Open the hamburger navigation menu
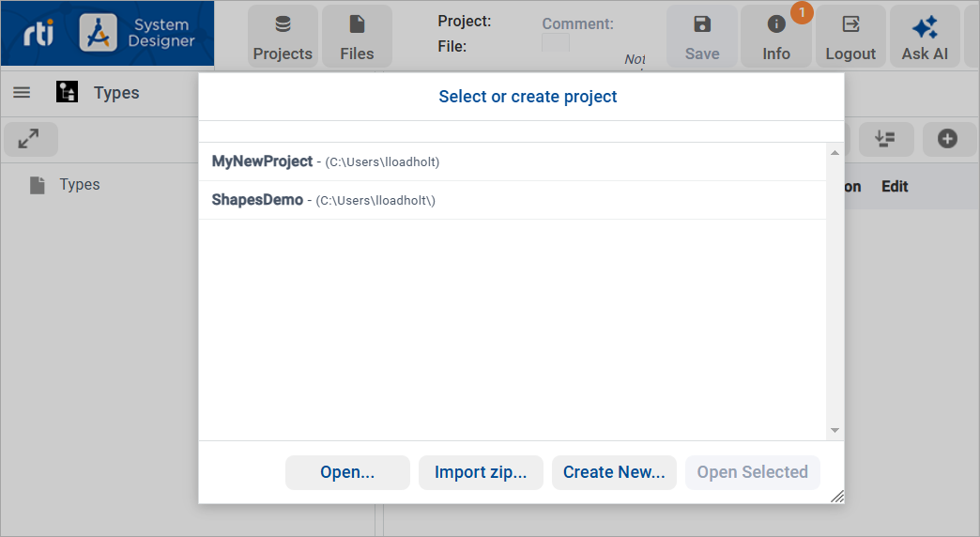The height and width of the screenshot is (537, 980). (22, 92)
